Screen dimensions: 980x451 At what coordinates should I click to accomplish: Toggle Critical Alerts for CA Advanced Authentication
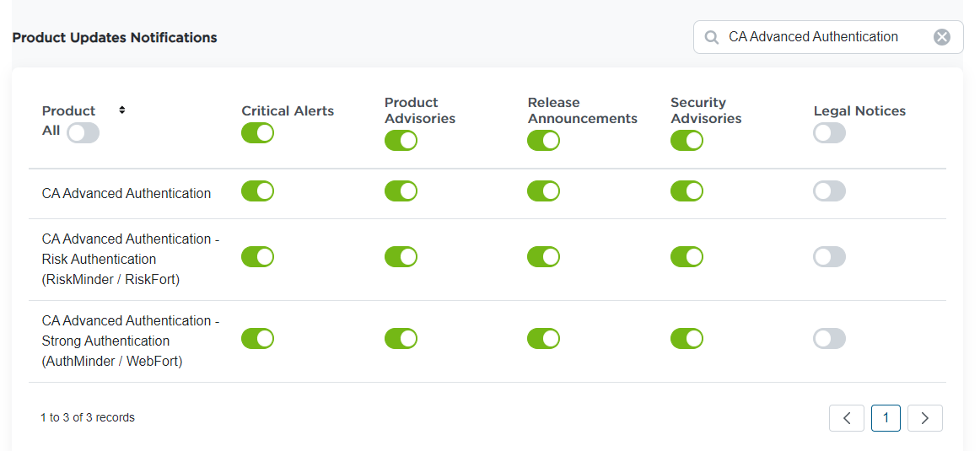click(x=257, y=191)
